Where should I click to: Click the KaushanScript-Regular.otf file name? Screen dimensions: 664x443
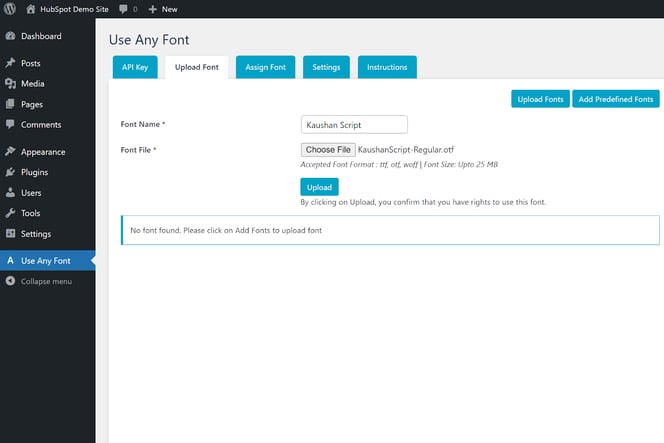click(x=406, y=150)
